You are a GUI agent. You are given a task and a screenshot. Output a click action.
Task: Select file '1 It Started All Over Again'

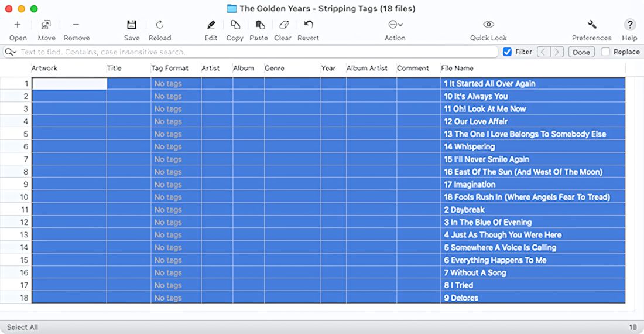click(489, 84)
